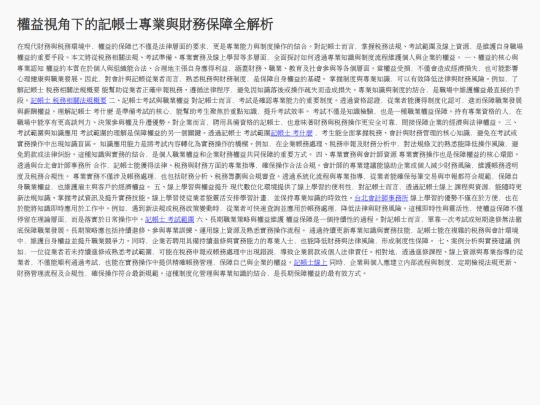Screen dimensions: 540x405
Task: Follow the 記帳士 考試範圍 link
Action: 169,219
